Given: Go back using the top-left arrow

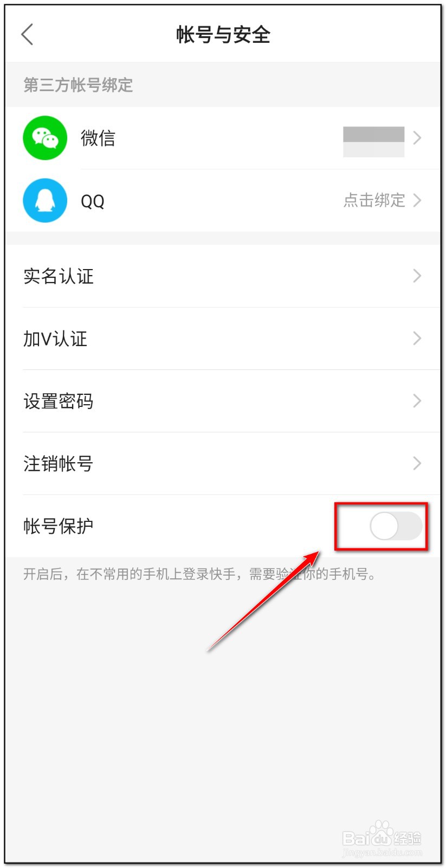Looking at the screenshot, I should 27,35.
